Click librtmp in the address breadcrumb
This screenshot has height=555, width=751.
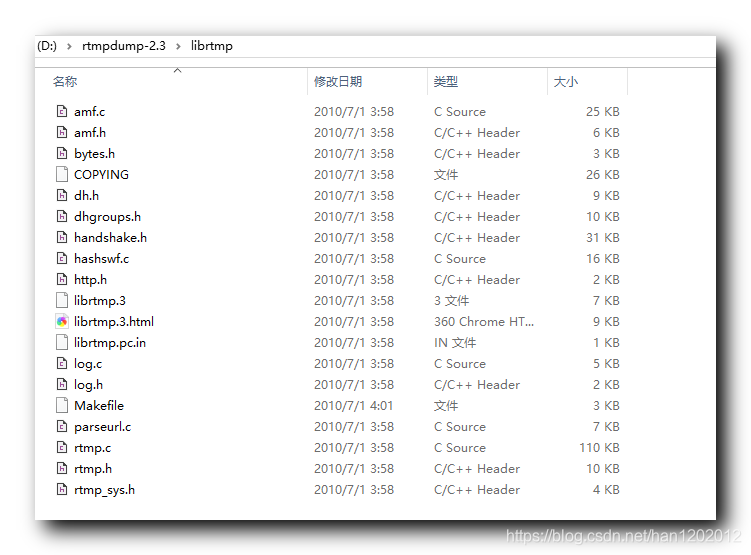[212, 46]
